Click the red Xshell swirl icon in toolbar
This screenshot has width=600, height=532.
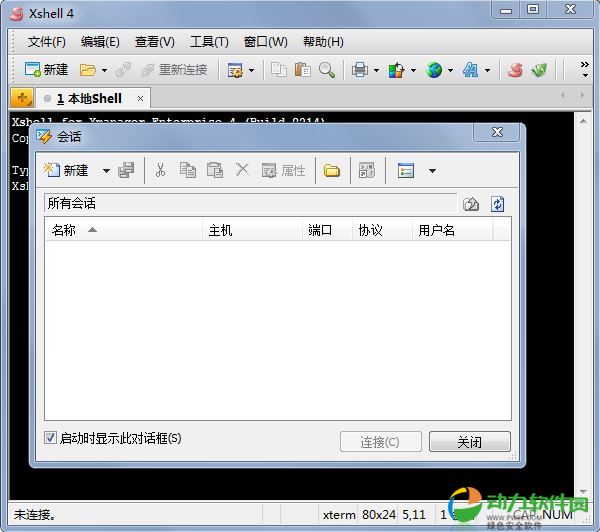pyautogui.click(x=515, y=70)
